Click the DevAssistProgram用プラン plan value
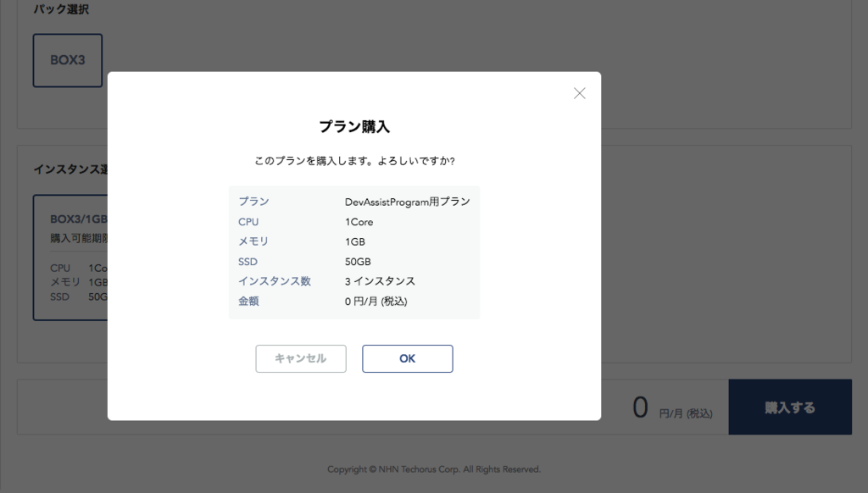The height and width of the screenshot is (493, 868). coord(408,202)
